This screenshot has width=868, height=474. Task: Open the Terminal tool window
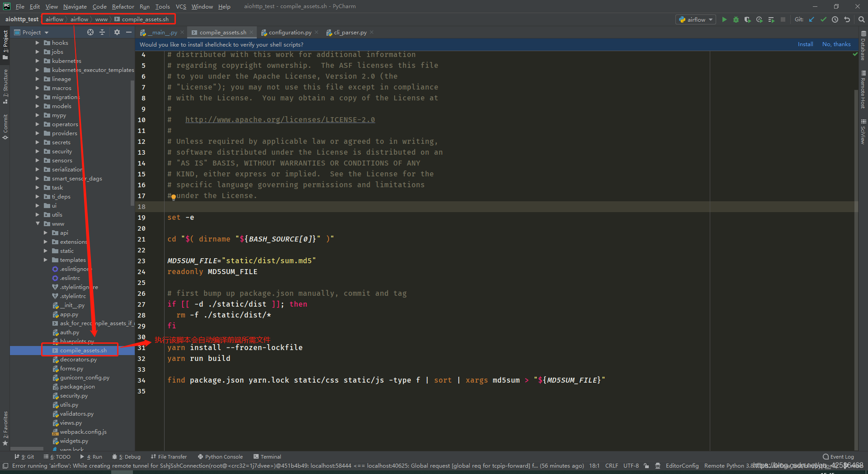pyautogui.click(x=267, y=457)
